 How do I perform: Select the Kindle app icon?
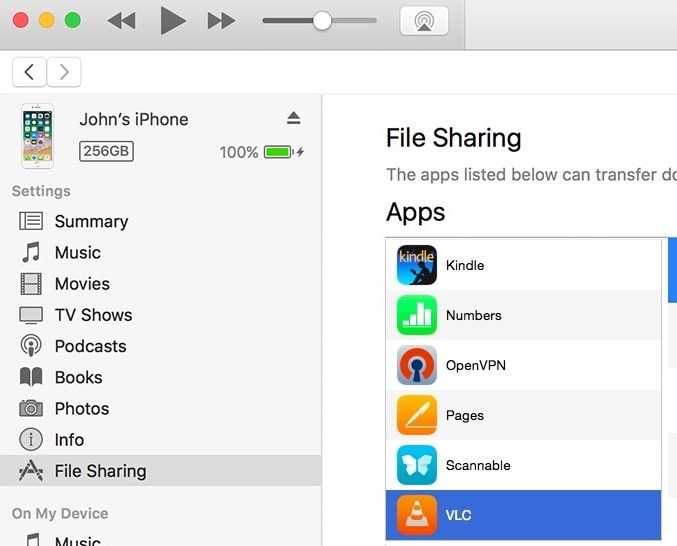417,265
